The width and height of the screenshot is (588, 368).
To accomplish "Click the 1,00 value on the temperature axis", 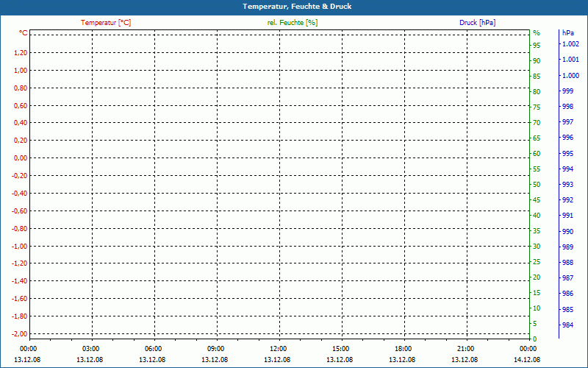I will point(21,71).
